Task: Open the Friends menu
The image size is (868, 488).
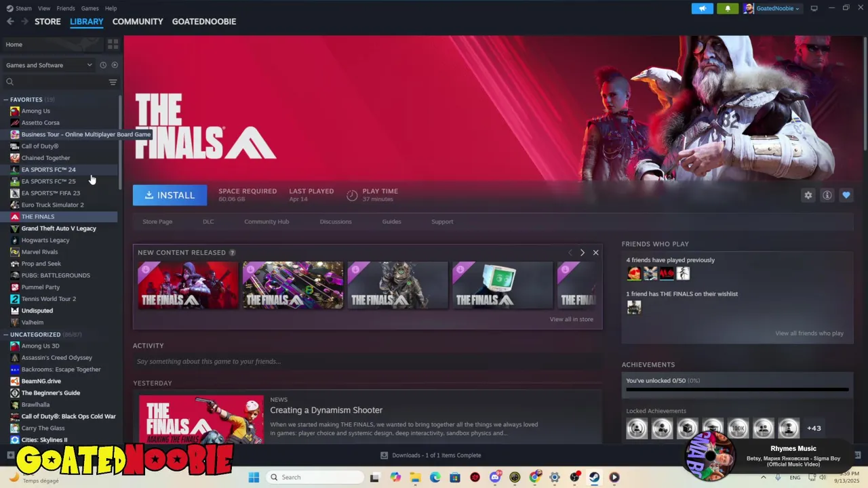Action: click(x=66, y=8)
